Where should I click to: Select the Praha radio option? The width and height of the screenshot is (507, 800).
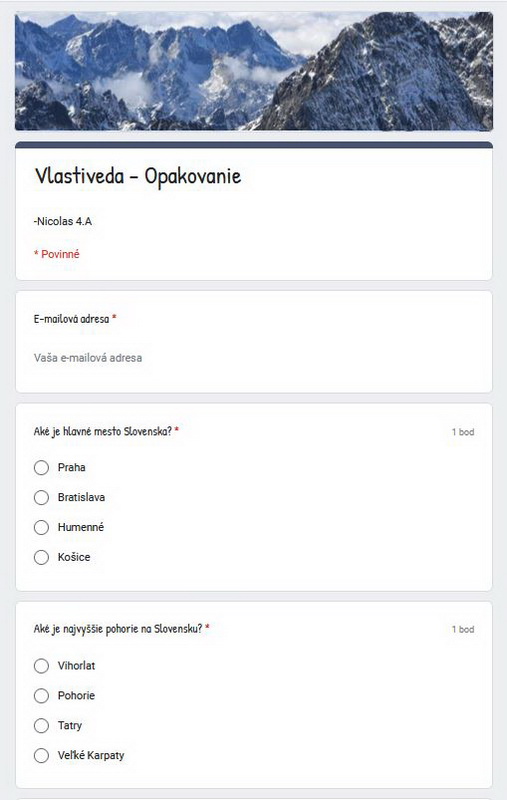pos(41,467)
